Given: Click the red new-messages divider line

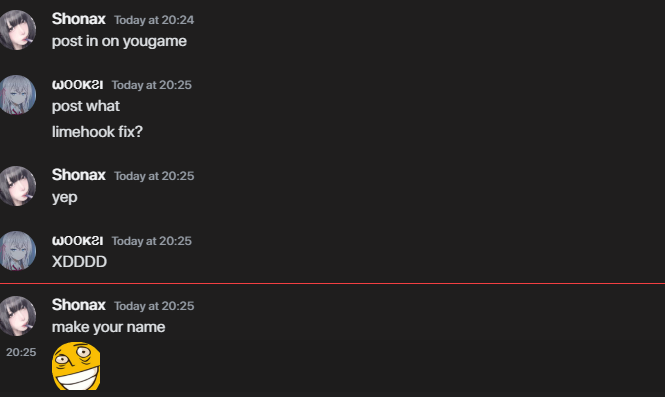Looking at the screenshot, I should 332,283.
